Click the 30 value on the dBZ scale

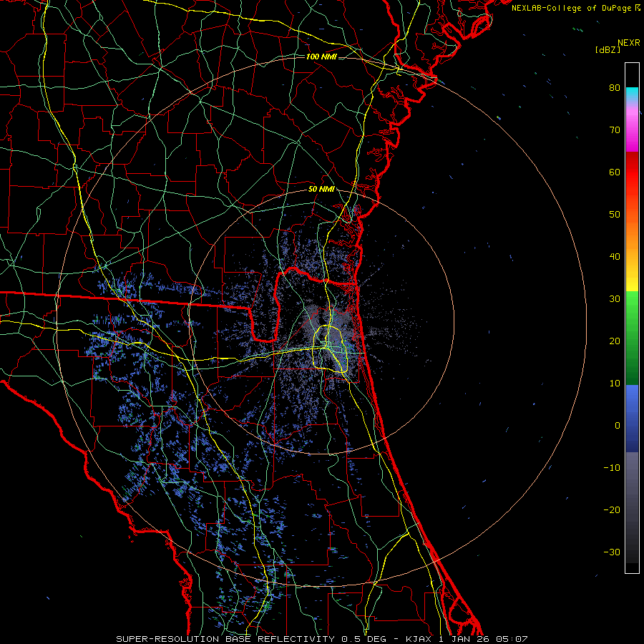pos(615,298)
